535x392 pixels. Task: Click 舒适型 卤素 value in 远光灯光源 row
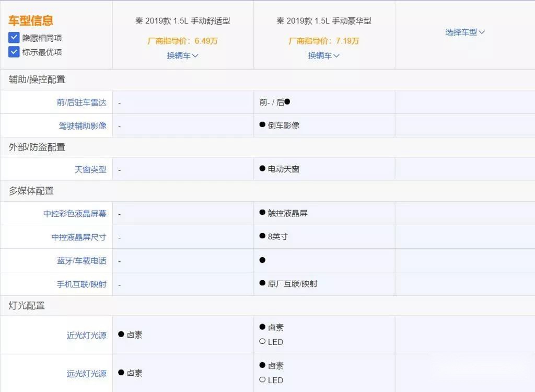130,373
